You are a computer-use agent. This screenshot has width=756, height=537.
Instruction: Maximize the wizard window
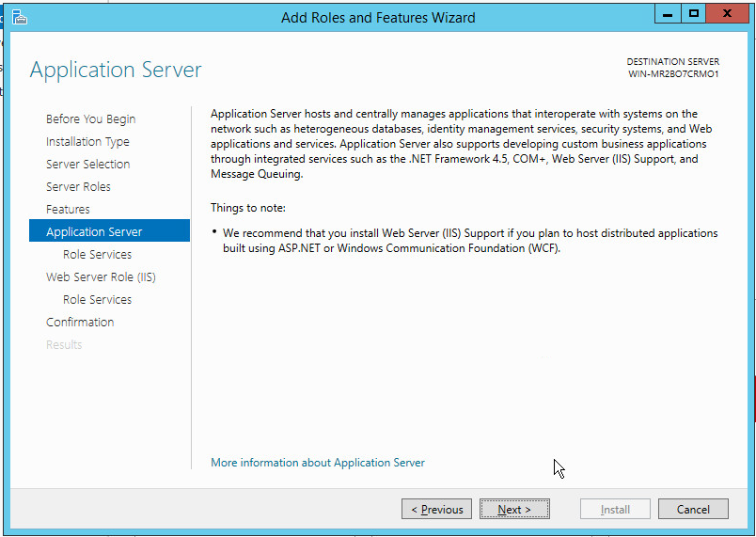pos(694,14)
